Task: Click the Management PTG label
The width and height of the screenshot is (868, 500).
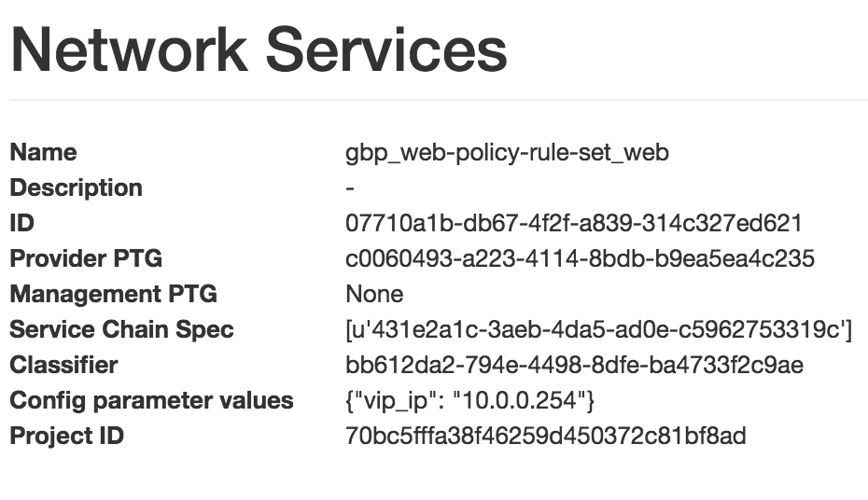Action: (114, 294)
